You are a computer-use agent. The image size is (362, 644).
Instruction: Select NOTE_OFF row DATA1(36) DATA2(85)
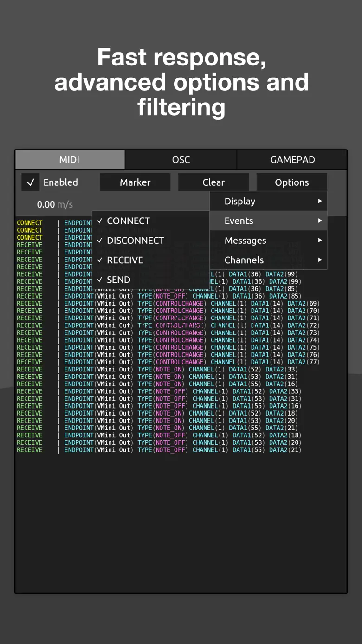tap(159, 296)
